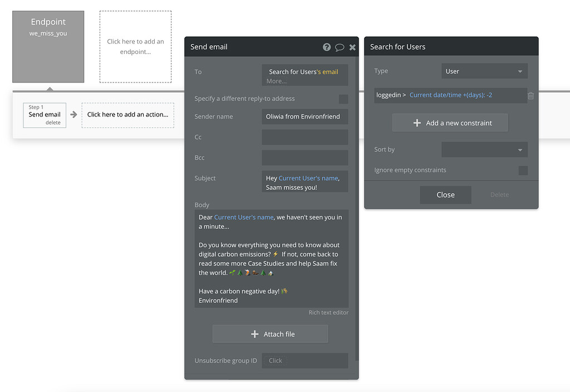The height and width of the screenshot is (392, 570).
Task: Click Close in Search for Users
Action: point(445,194)
